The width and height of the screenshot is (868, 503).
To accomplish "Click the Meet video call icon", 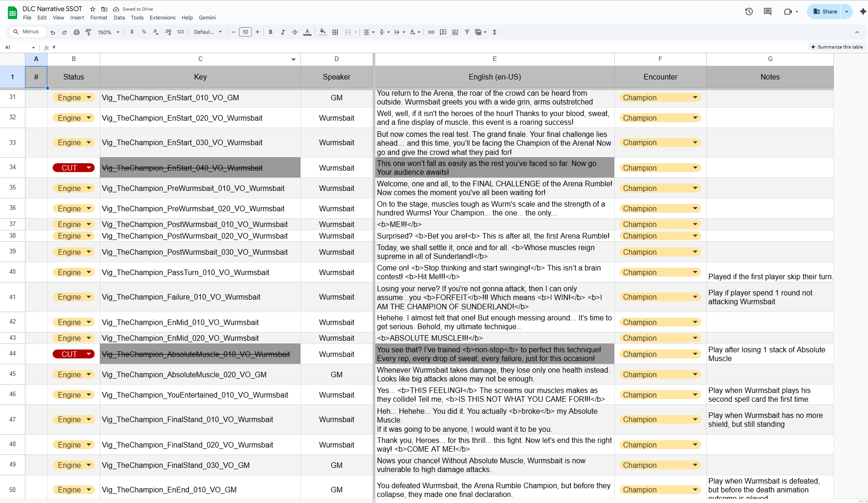I will (x=788, y=12).
